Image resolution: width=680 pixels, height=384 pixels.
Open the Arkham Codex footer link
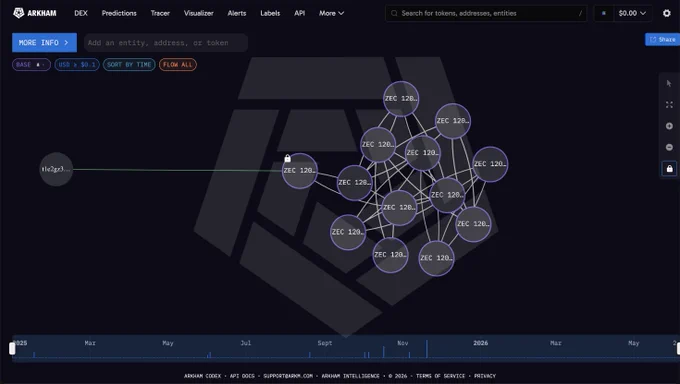pyautogui.click(x=202, y=376)
